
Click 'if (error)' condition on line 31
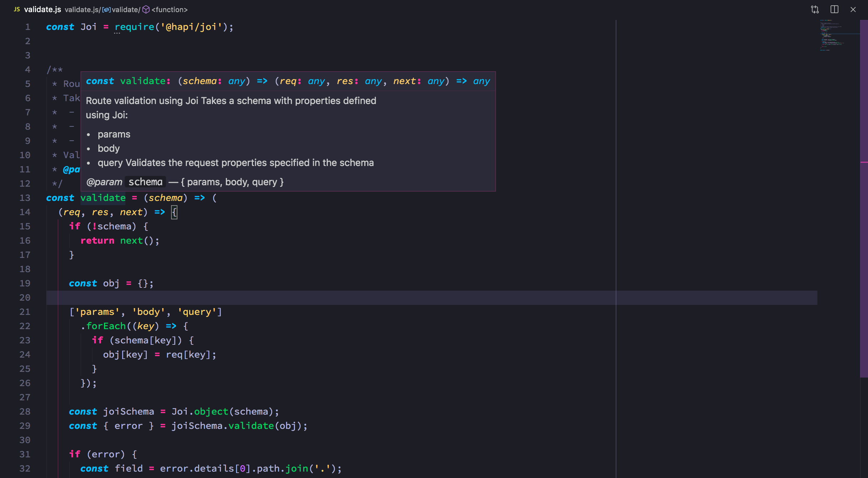(x=97, y=454)
